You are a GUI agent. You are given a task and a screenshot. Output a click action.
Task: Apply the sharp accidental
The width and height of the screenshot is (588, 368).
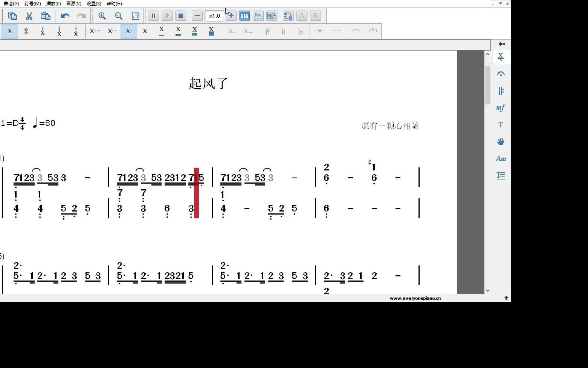click(267, 31)
